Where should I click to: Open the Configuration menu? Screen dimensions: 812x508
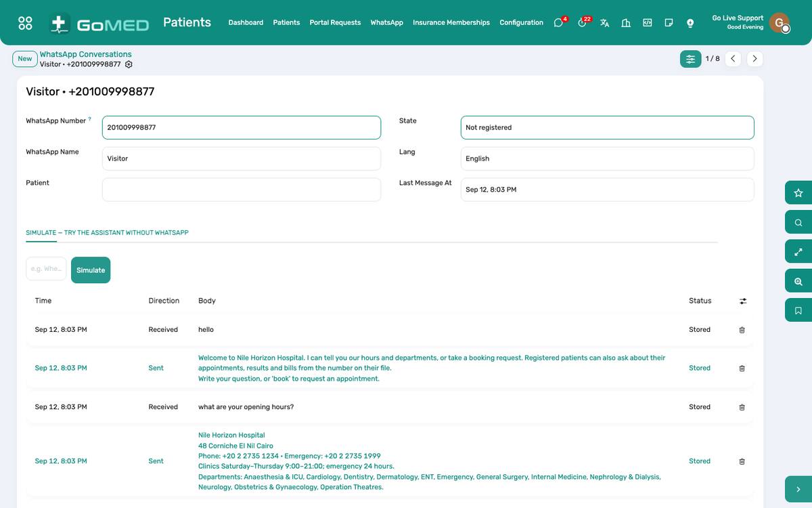point(521,22)
